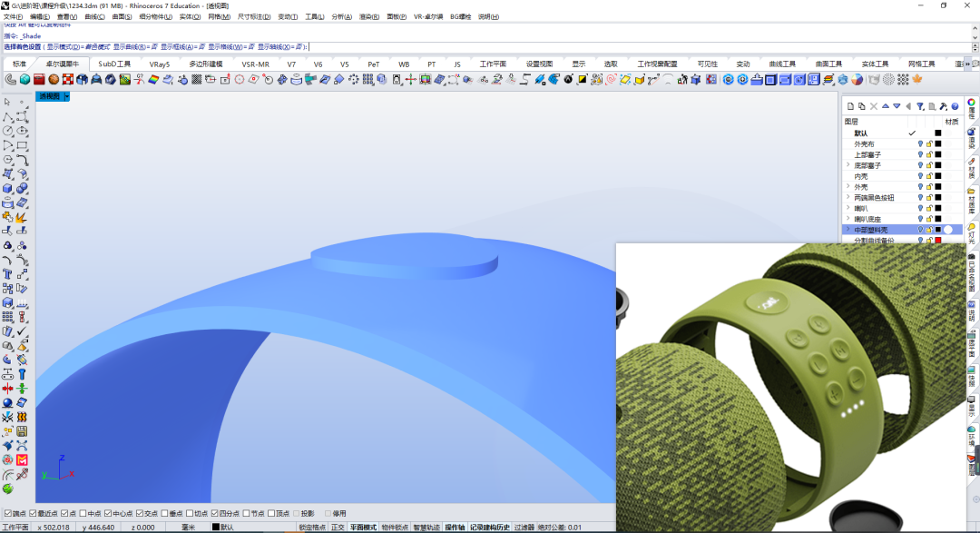Click the new layer icon in the layers panel
The height and width of the screenshot is (533, 980).
tap(850, 106)
